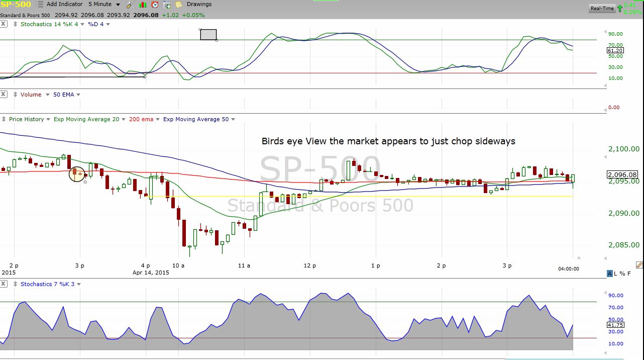The height and width of the screenshot is (360, 644).
Task: Click the add-to-layout grid icon
Action: 166,5
